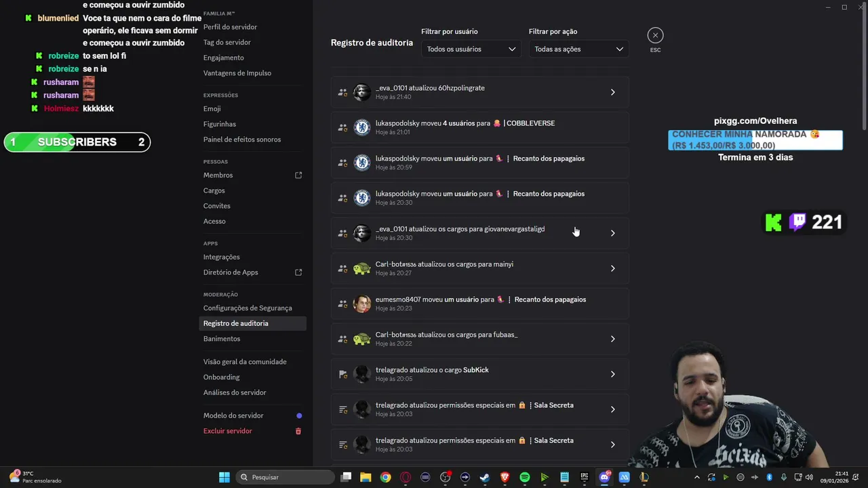This screenshot has height=488, width=868.
Task: Click role-update flag icon in SubKick entry
Action: tap(342, 374)
